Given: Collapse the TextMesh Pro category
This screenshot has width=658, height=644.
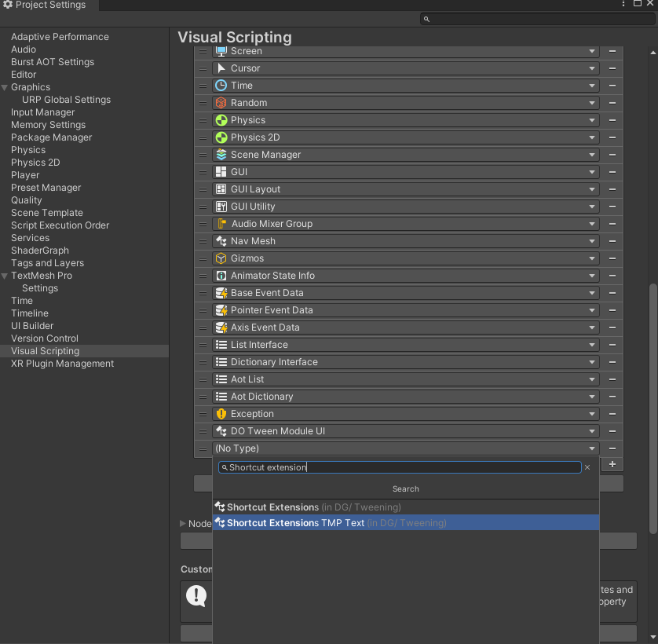Looking at the screenshot, I should (x=5, y=276).
